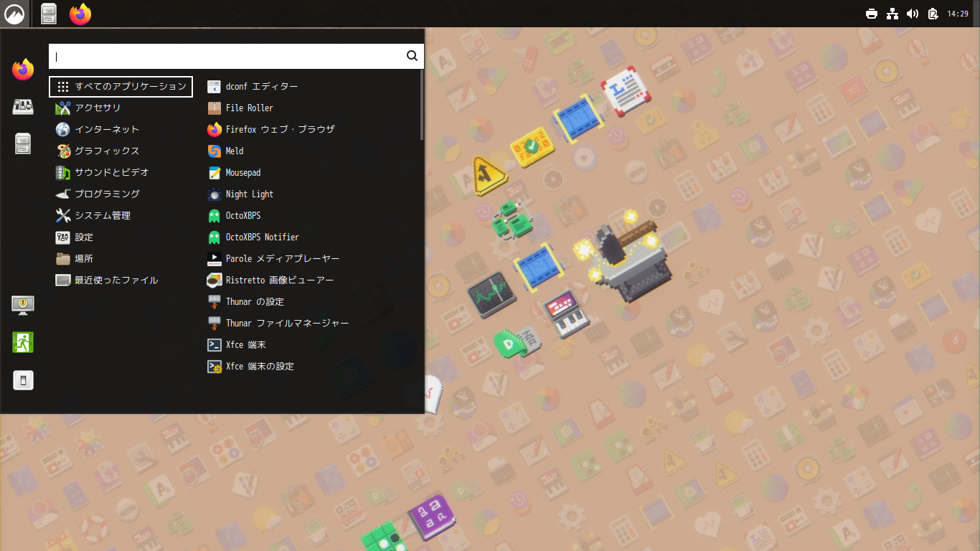Click the 14:29 clock in the panel
980x551 pixels.
[x=958, y=14]
